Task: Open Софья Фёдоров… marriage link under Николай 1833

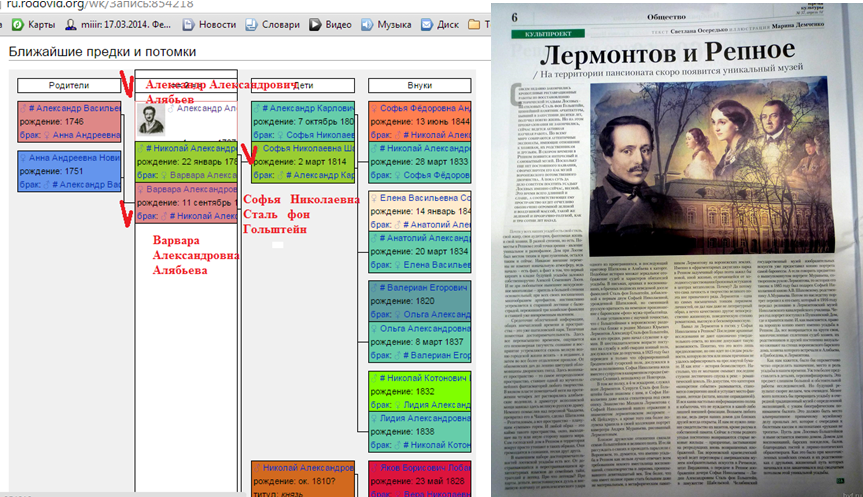Action: (x=437, y=175)
